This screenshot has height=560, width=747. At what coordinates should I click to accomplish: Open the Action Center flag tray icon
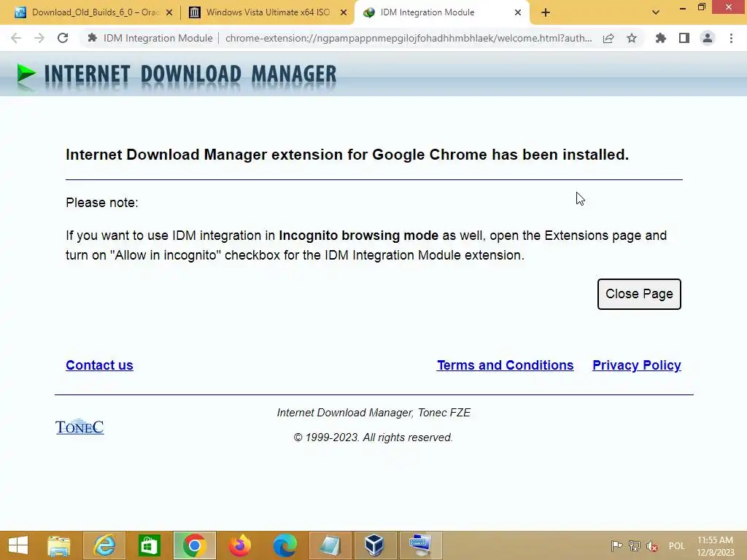616,545
